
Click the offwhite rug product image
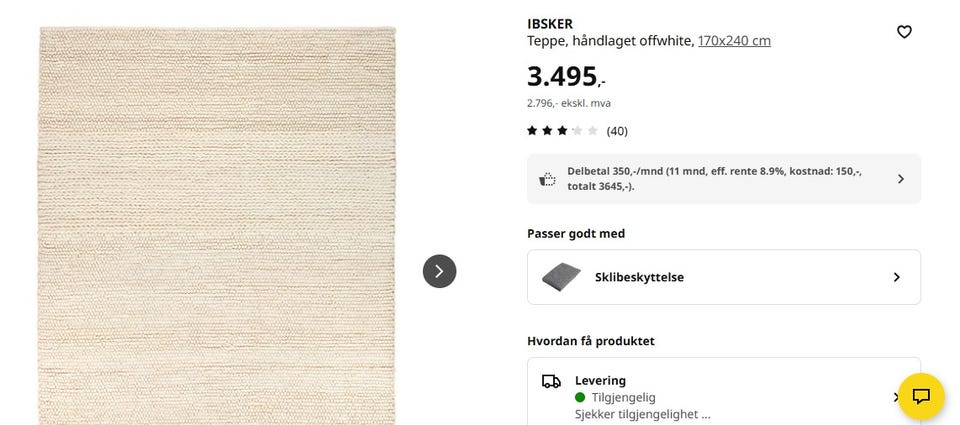[x=217, y=225]
